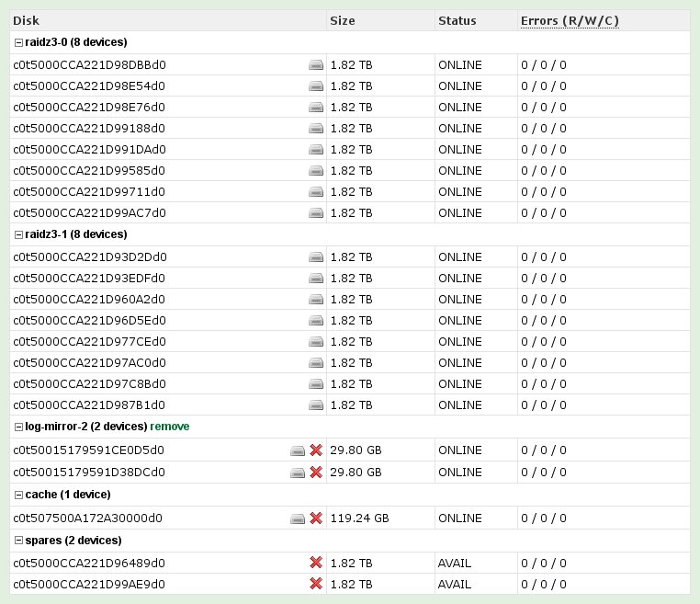
Task: Delete spare disk c0t5000CCA221D99AE9d0
Action: click(x=316, y=584)
